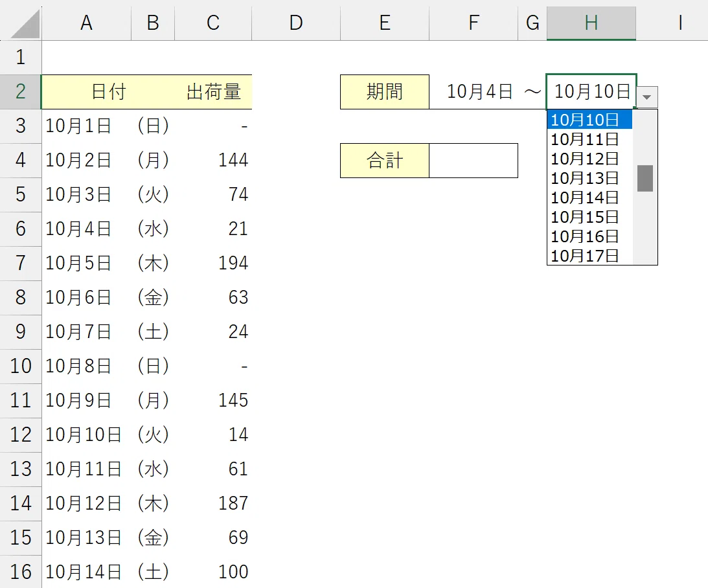Choose 10月15日 in the dropdown list

(589, 217)
